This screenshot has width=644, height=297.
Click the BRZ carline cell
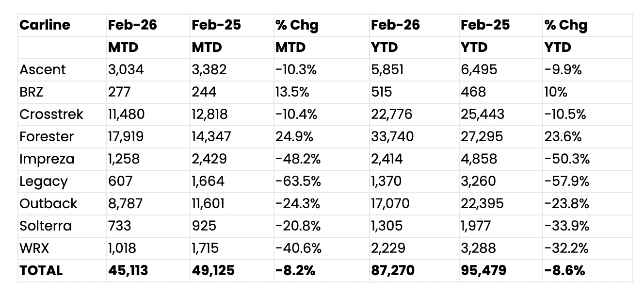[x=32, y=92]
